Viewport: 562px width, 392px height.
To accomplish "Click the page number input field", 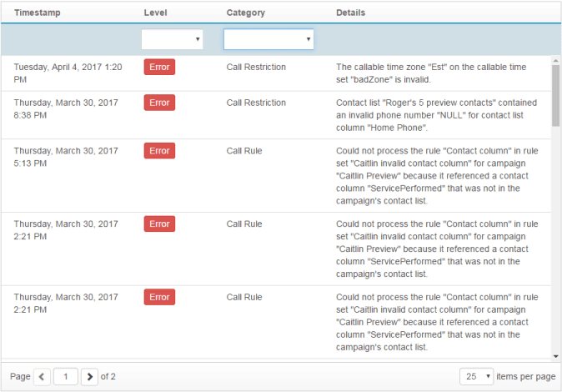I will coord(66,376).
